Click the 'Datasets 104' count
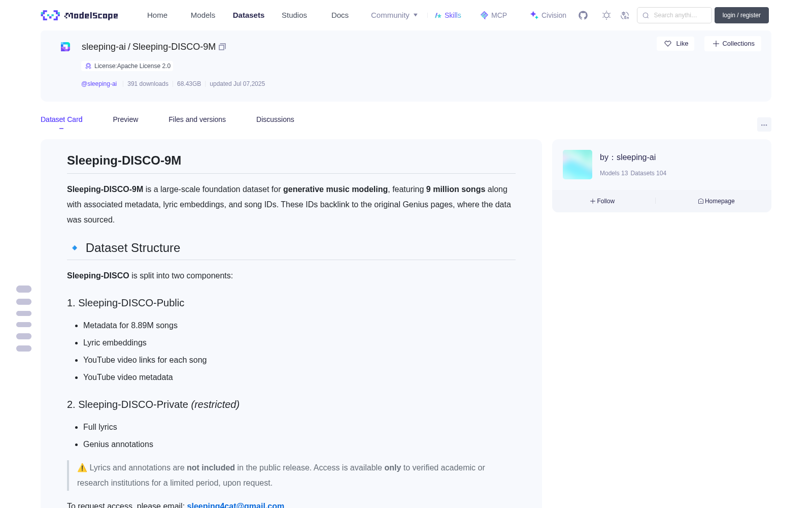This screenshot has height=508, width=812. pos(649,173)
